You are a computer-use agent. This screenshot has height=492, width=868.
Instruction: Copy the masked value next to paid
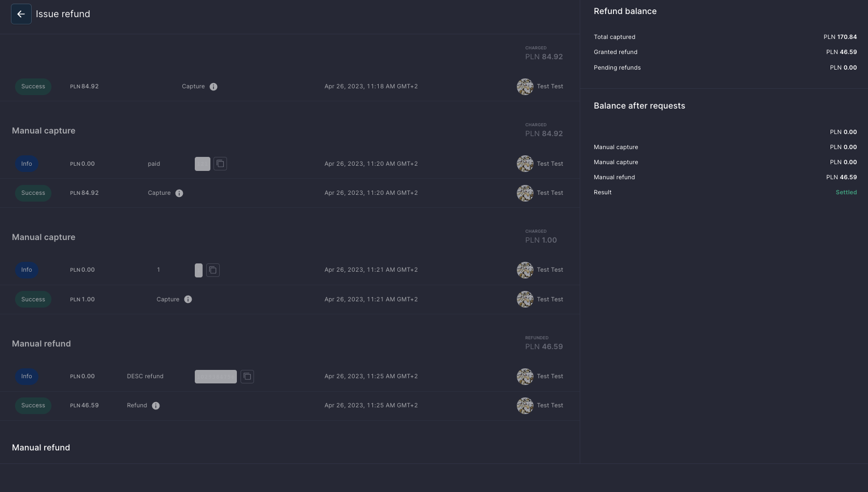[220, 164]
